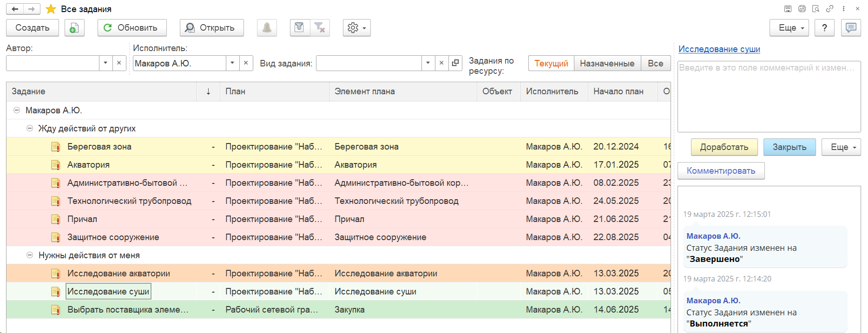Click the filter funnel icon
The height and width of the screenshot is (333, 868).
(300, 28)
